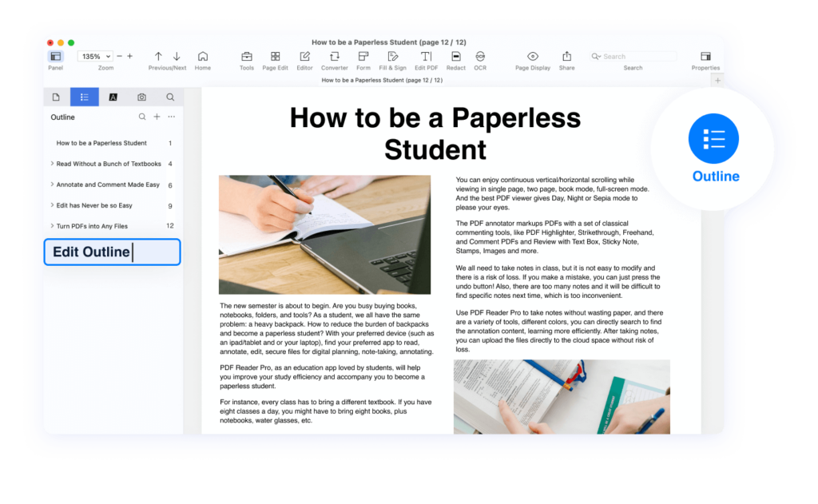Zoom out with the minus button

pos(120,57)
